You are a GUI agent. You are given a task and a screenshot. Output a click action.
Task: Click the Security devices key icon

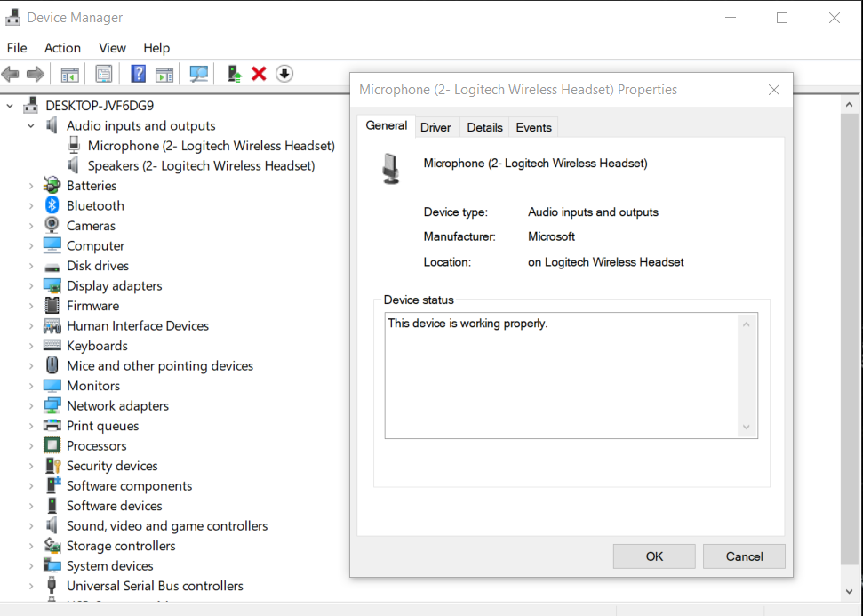click(52, 466)
